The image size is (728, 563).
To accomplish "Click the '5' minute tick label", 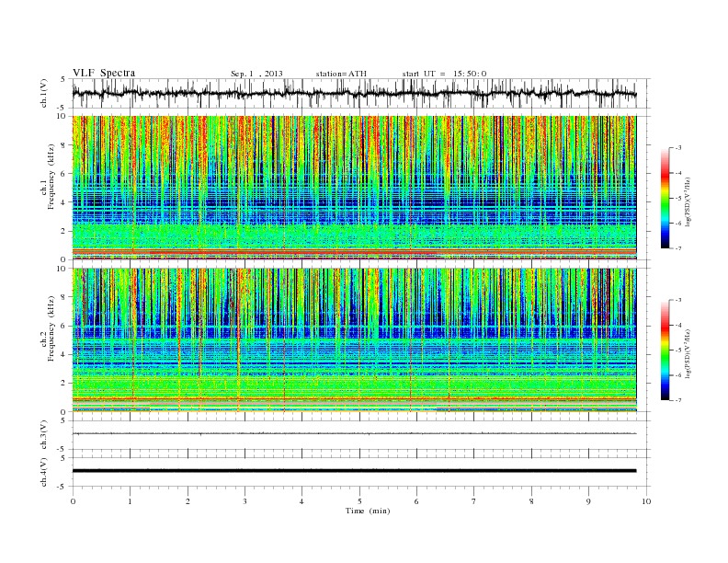I will pos(359,501).
